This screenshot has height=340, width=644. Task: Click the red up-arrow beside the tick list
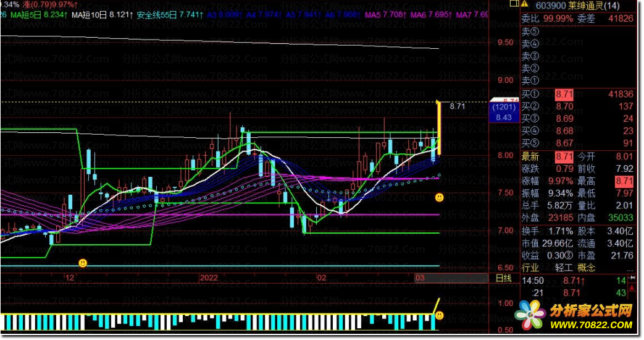tap(632, 289)
